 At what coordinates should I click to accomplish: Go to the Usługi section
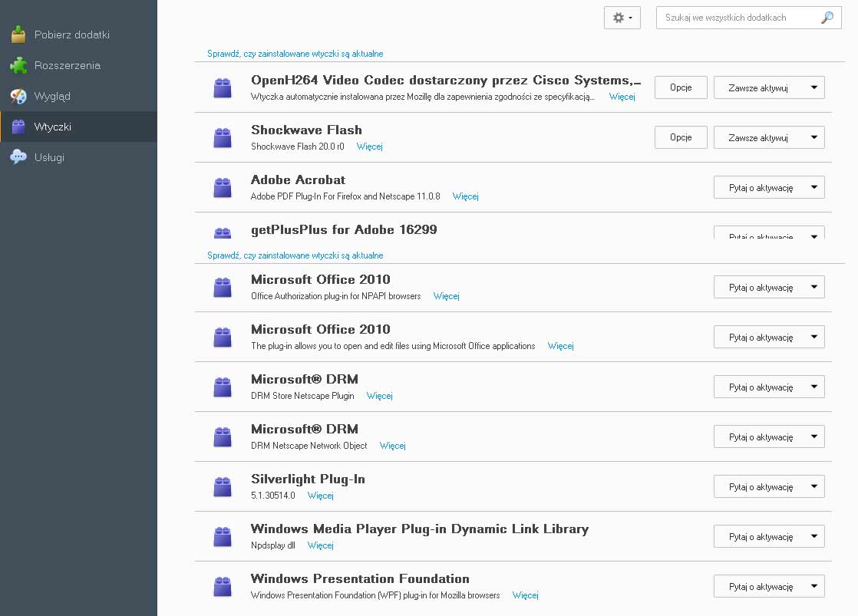click(x=78, y=157)
